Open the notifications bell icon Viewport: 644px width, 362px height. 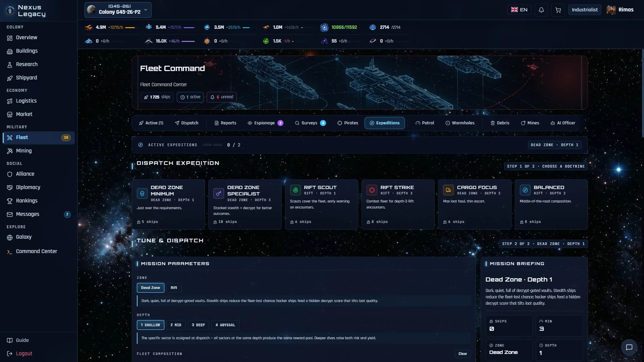[x=541, y=10]
